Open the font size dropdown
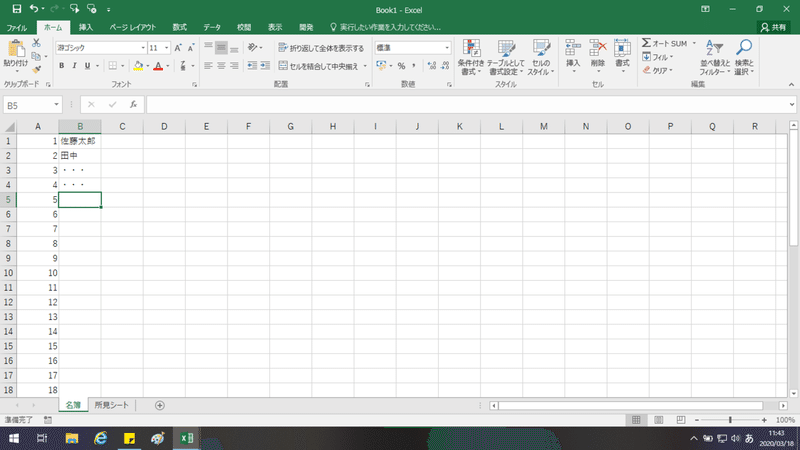Screen dimensions: 800x450 (166, 48)
